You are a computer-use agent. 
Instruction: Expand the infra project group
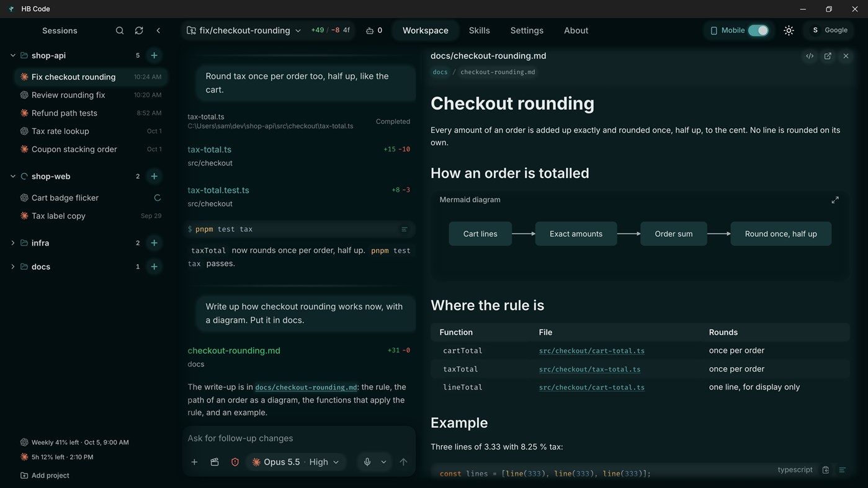coord(12,243)
